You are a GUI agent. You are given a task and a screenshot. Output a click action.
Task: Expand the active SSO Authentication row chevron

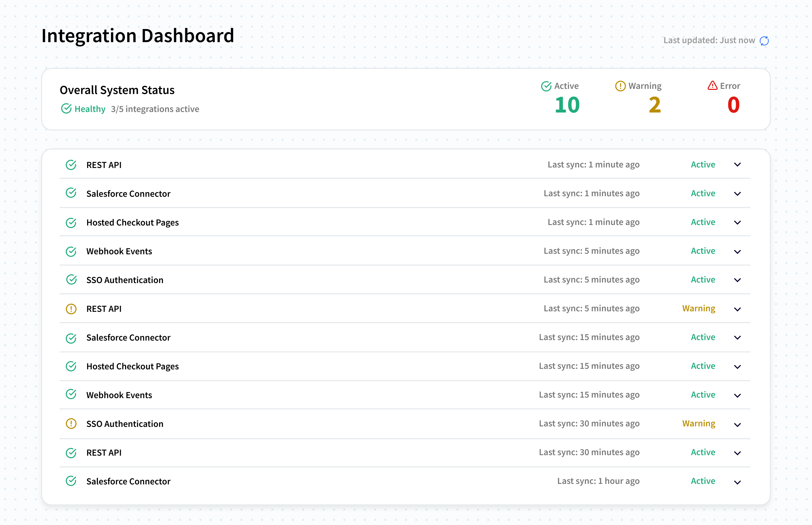(737, 280)
